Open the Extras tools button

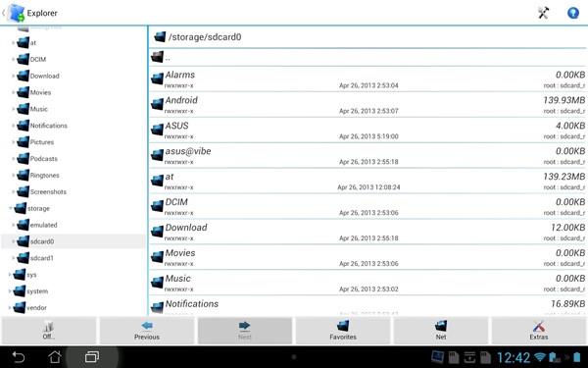539,331
